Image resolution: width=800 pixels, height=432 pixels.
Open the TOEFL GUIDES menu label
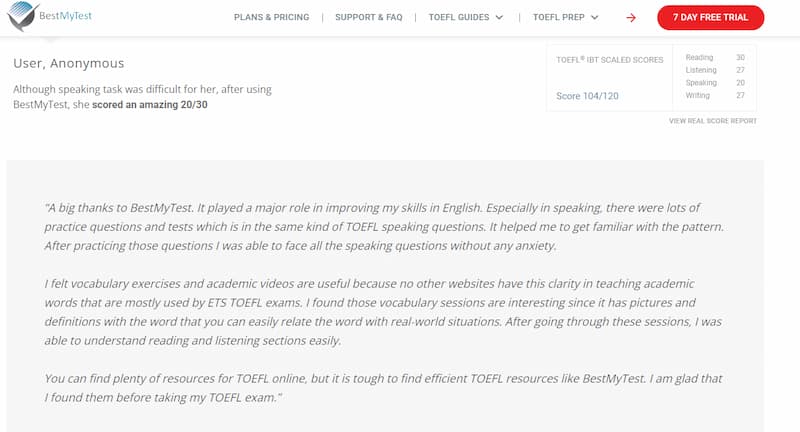click(459, 17)
